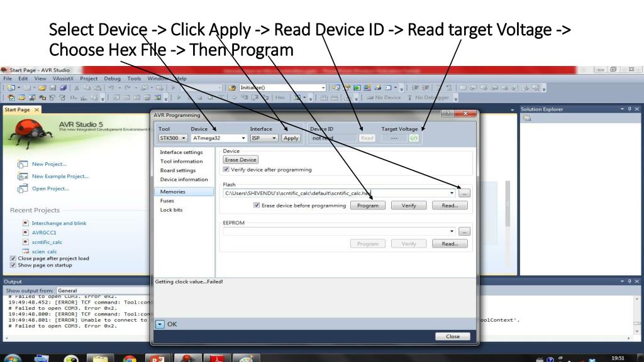Expand the Flash file path dropdown arrow
Image resolution: width=644 pixels, height=362 pixels.
(452, 193)
